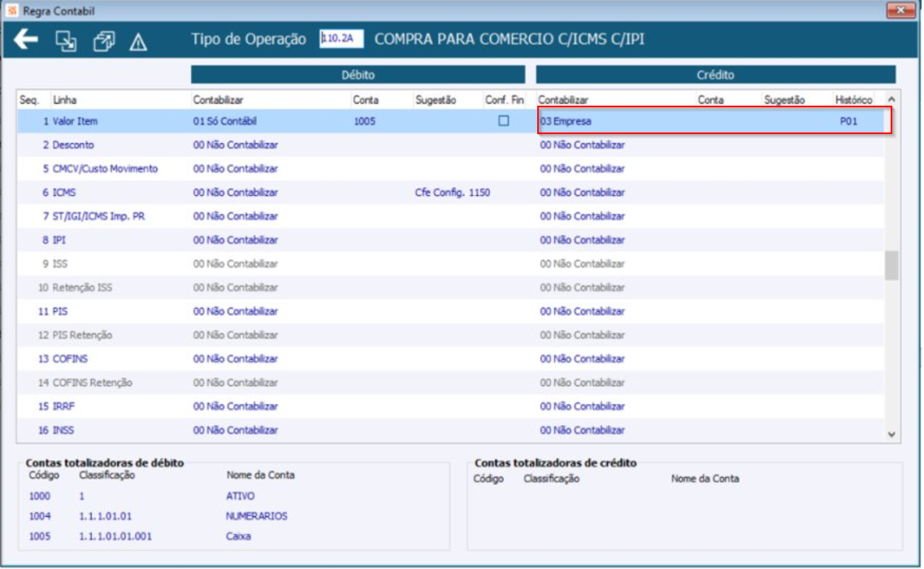Select the CMCV/Custo Movimento row
Screen dimensions: 924x569
451,168
